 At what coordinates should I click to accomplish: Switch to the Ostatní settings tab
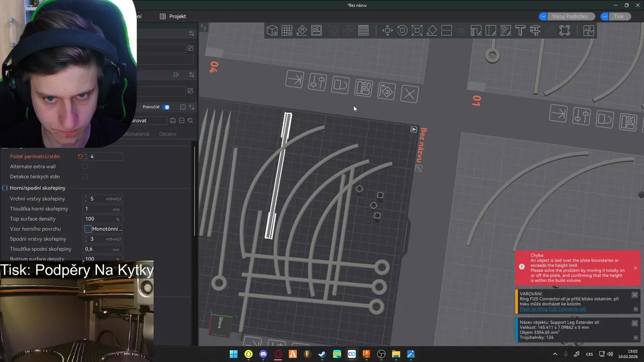coord(168,134)
